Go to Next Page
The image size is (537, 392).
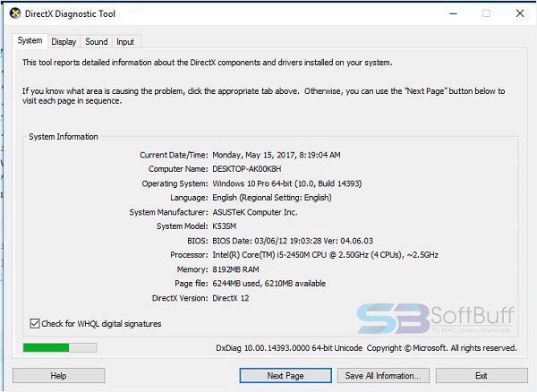pos(286,376)
